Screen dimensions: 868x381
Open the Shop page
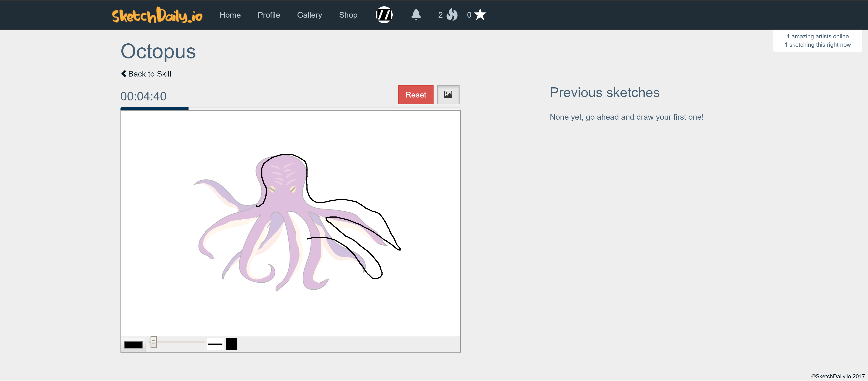pos(348,15)
